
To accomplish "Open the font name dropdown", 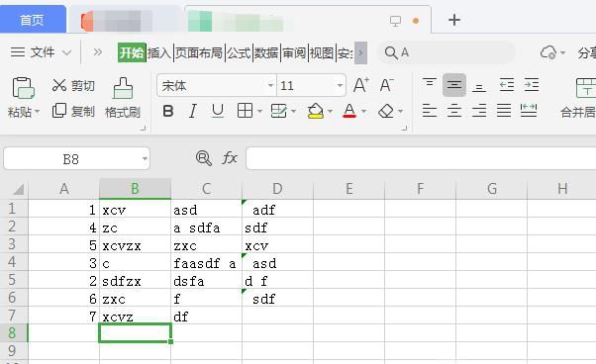I will tap(270, 85).
